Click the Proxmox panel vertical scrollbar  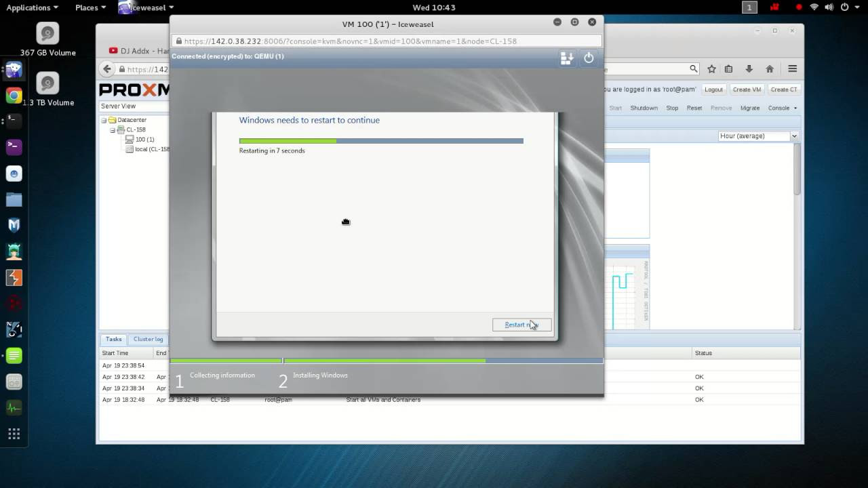[797, 169]
